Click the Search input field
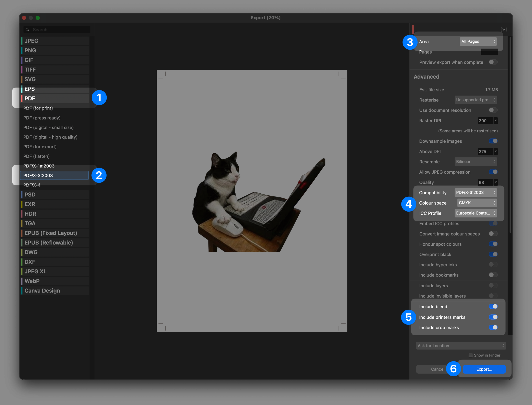 click(x=60, y=29)
